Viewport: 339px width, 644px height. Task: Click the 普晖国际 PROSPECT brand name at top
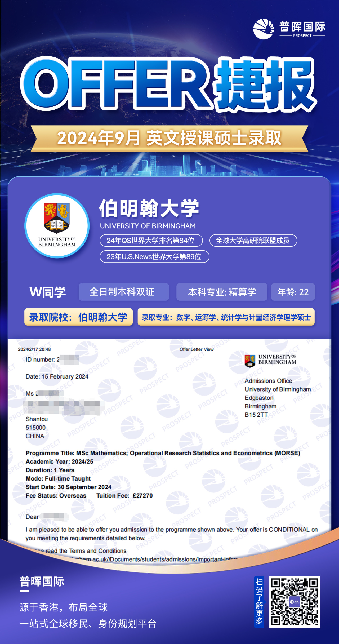pyautogui.click(x=302, y=29)
